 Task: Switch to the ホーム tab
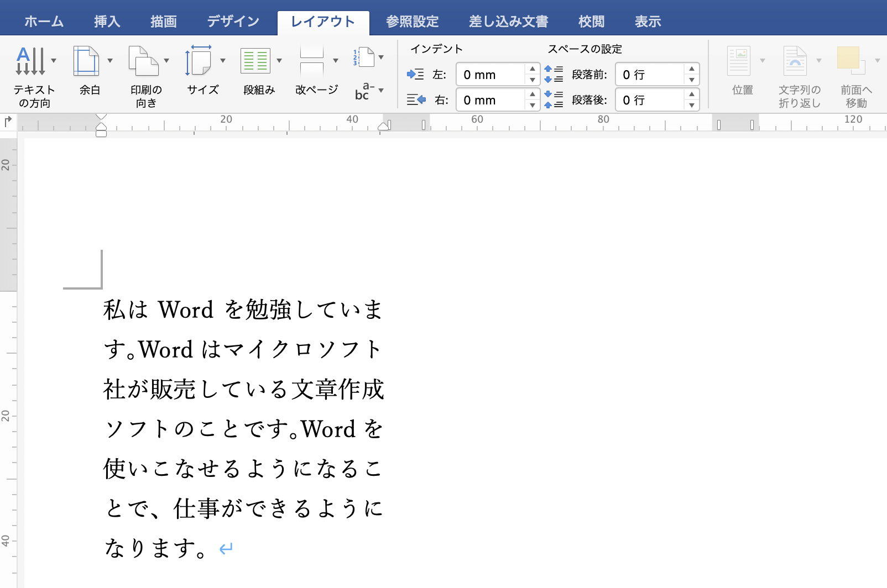(44, 22)
